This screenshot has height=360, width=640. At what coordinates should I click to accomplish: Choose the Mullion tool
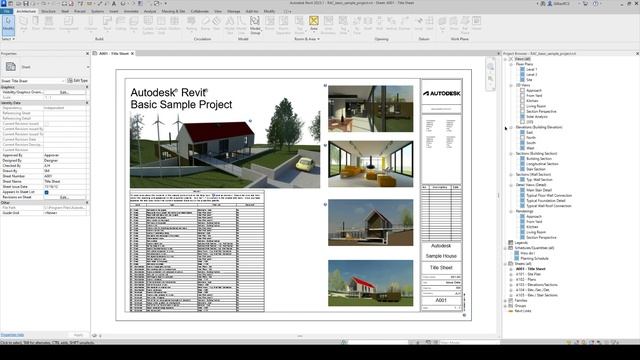click(x=174, y=24)
